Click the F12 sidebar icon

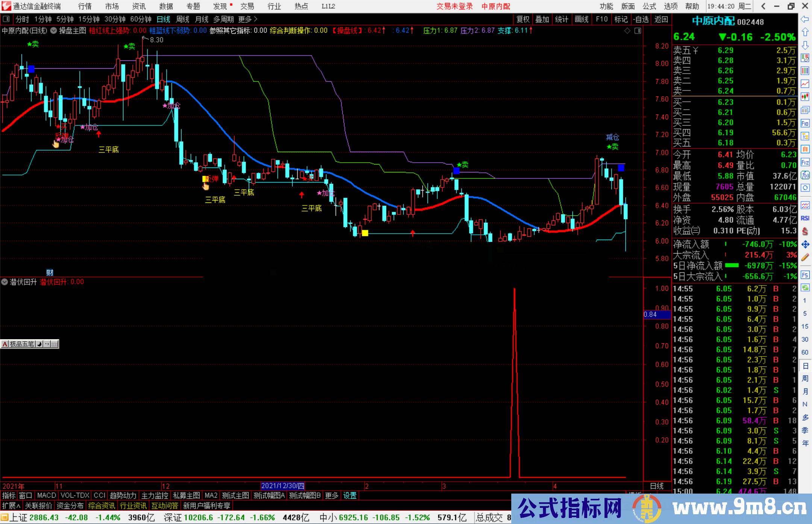point(805,162)
